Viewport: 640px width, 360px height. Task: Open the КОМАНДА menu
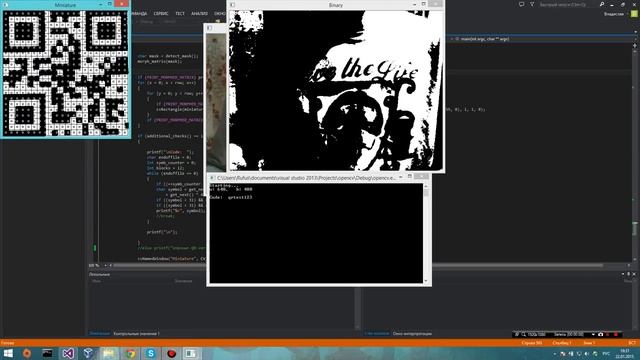[x=139, y=13]
